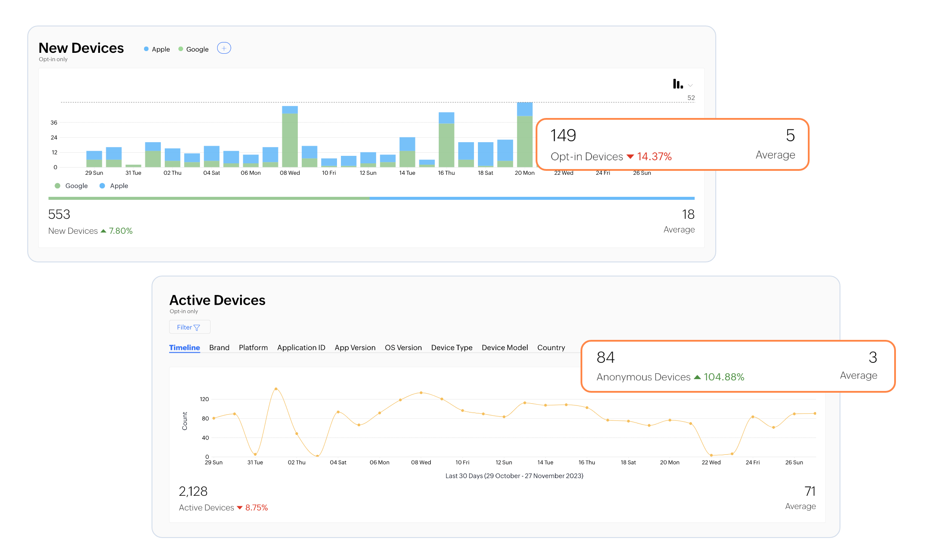925x560 pixels.
Task: Toggle the Apple series in the chart legend
Action: coord(115,185)
